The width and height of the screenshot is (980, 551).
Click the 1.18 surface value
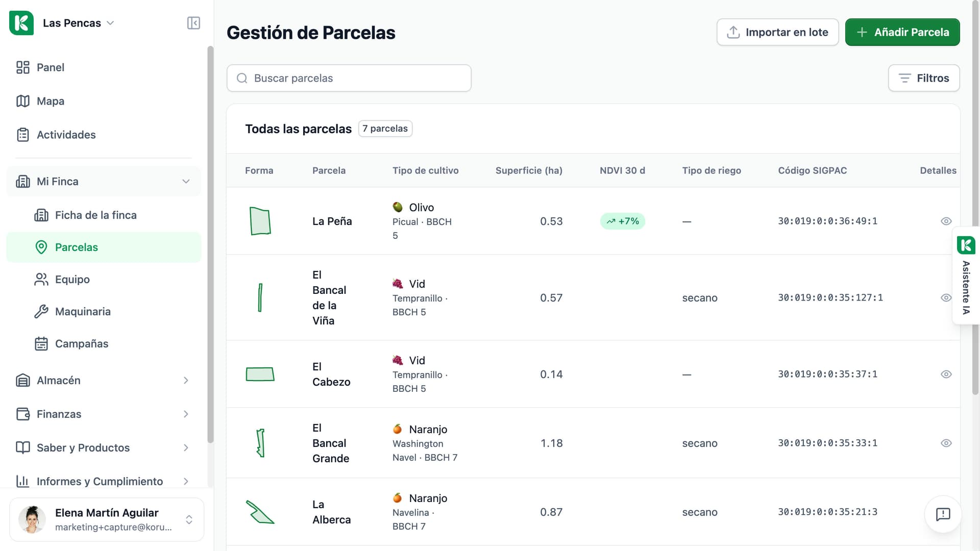point(551,443)
